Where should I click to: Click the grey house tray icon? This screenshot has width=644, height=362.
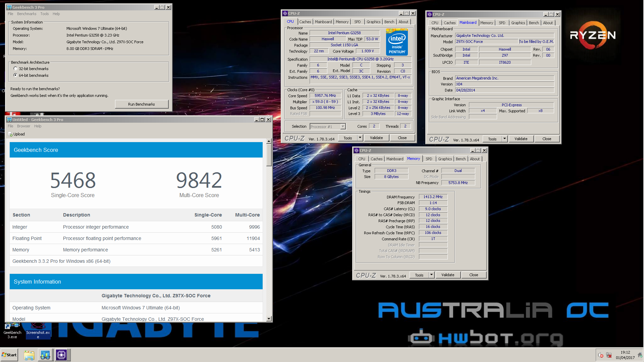pyautogui.click(x=640, y=355)
